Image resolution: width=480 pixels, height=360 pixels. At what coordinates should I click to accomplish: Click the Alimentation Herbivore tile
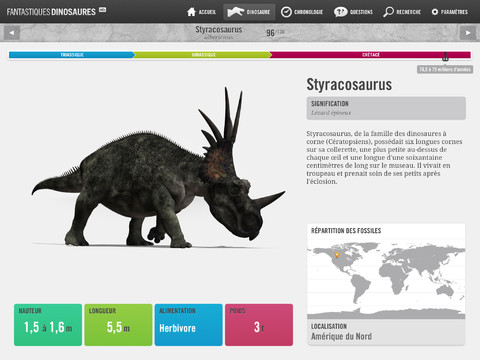(189, 325)
